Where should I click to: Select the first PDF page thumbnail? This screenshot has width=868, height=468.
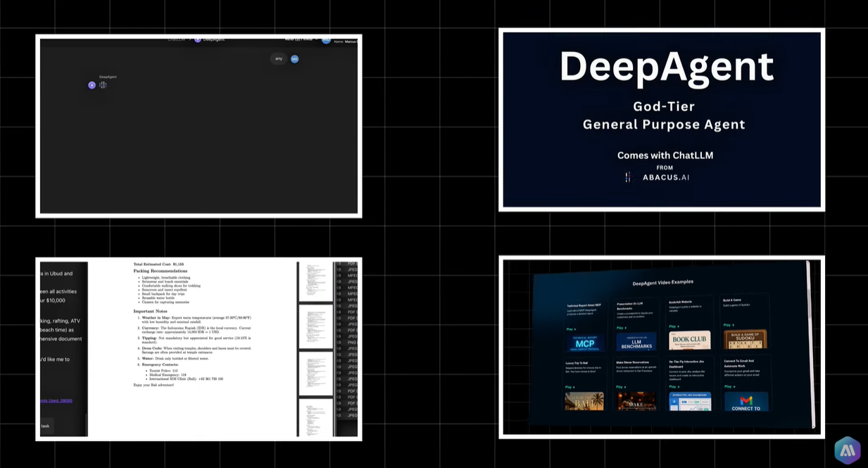[316, 282]
